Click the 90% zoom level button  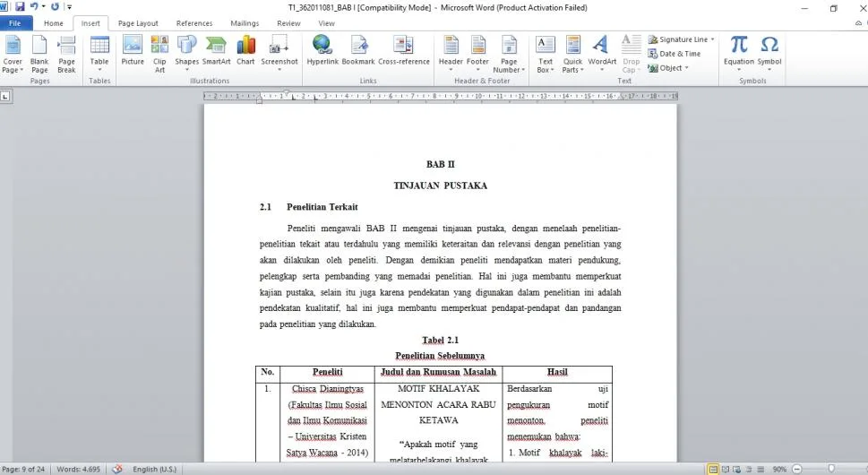click(779, 469)
